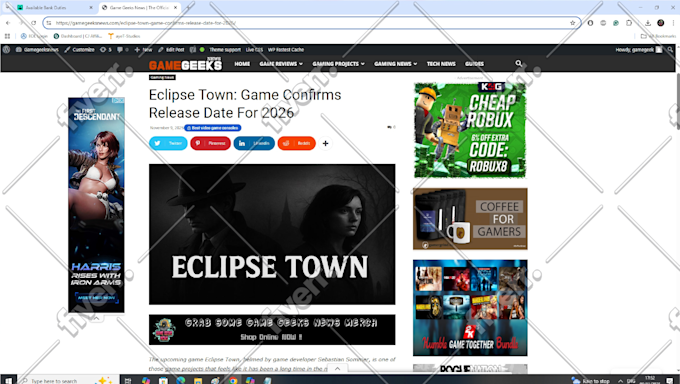
Task: Open Chrome from the taskbar
Action: click(233, 381)
